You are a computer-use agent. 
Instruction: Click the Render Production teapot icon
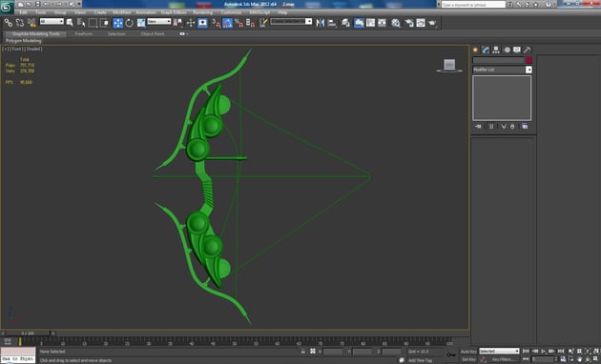click(432, 23)
